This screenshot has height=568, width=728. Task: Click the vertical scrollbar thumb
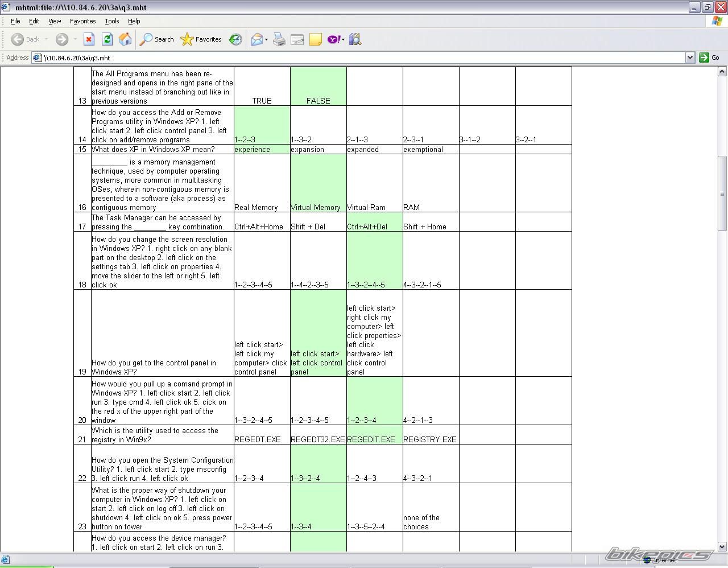tap(722, 194)
